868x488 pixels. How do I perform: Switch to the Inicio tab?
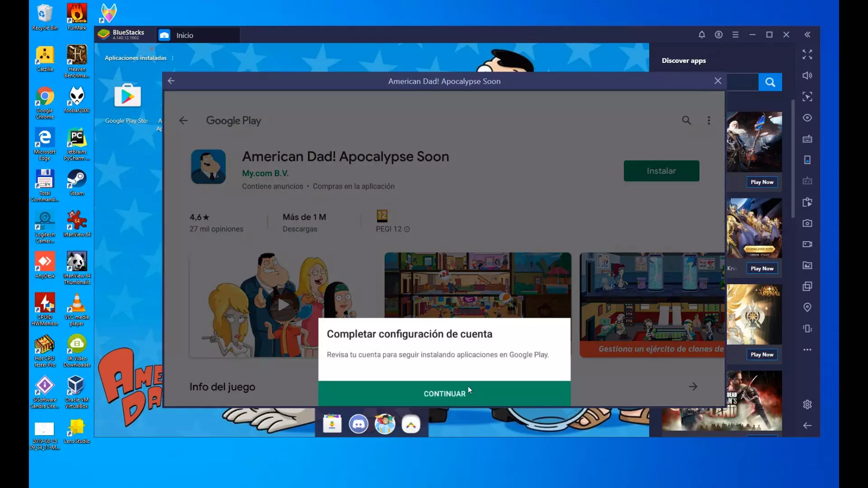[x=184, y=35]
